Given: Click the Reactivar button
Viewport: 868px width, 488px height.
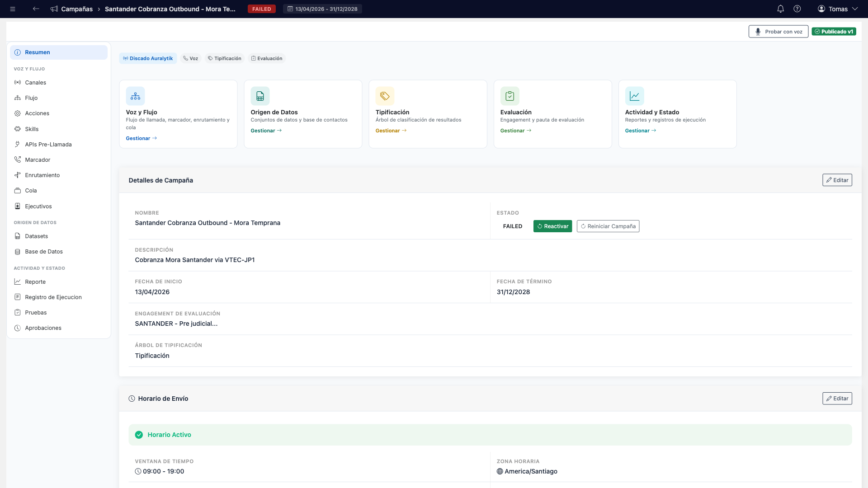Looking at the screenshot, I should (x=552, y=226).
